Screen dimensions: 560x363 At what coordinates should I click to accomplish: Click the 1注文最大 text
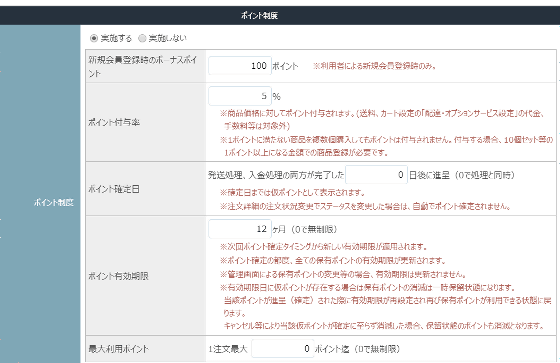(x=228, y=349)
